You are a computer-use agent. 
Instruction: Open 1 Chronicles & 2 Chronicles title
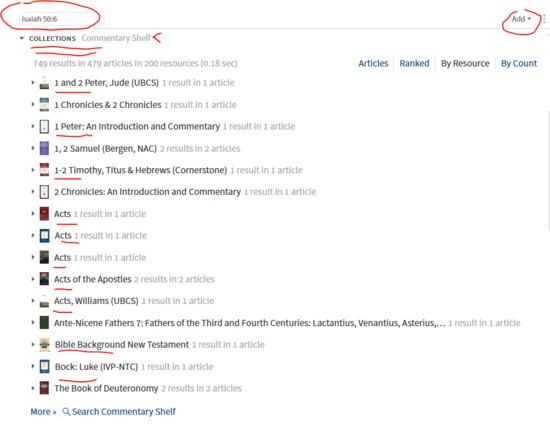point(108,105)
